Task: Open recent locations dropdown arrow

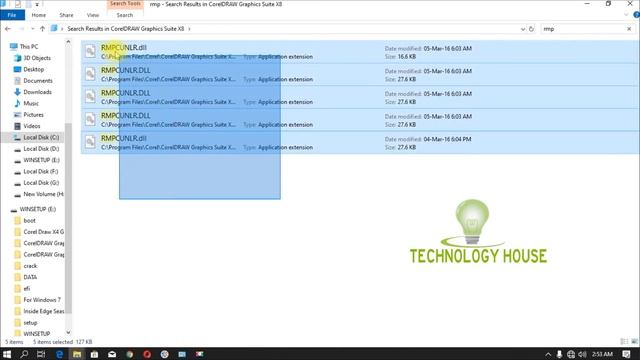Action: click(x=33, y=29)
